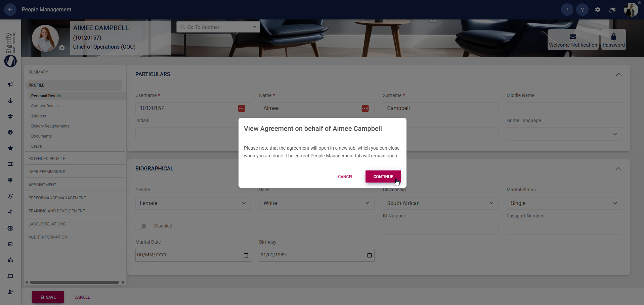Click Cancel in the agreement dialog

tap(345, 176)
